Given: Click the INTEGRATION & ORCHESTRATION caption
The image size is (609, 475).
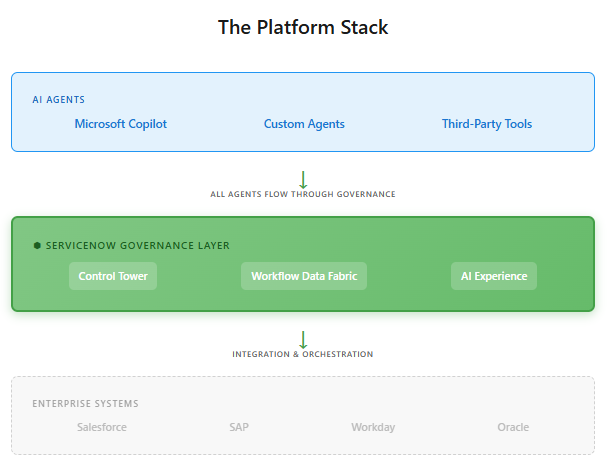Looking at the screenshot, I should pos(303,354).
